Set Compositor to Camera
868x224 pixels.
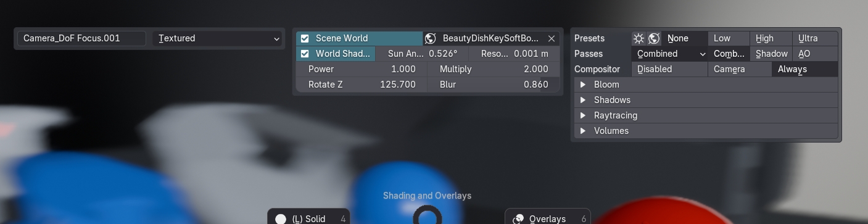click(x=740, y=69)
